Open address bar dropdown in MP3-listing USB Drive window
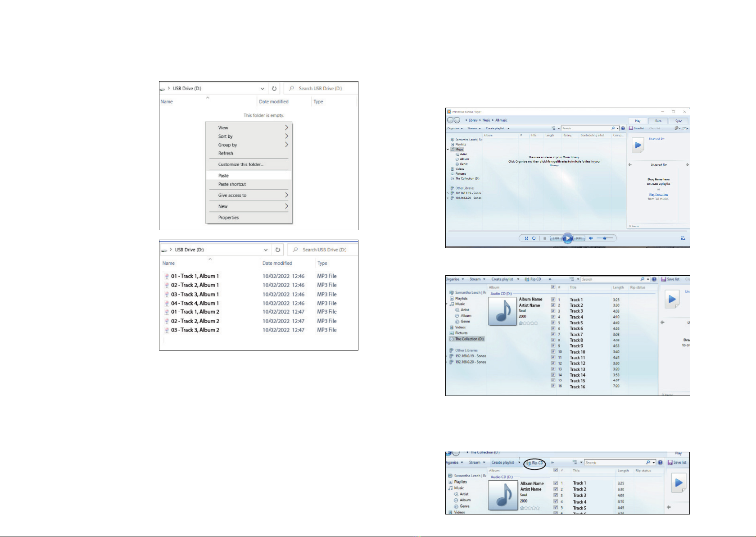Viewport: 756px width, 537px height. (266, 250)
